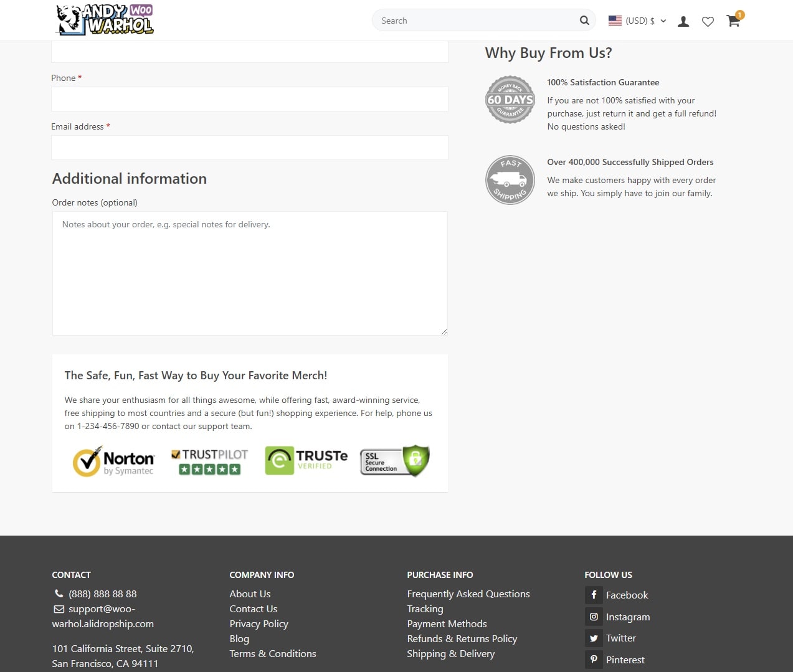Click into the Email address field
This screenshot has height=672, width=793.
coord(250,148)
